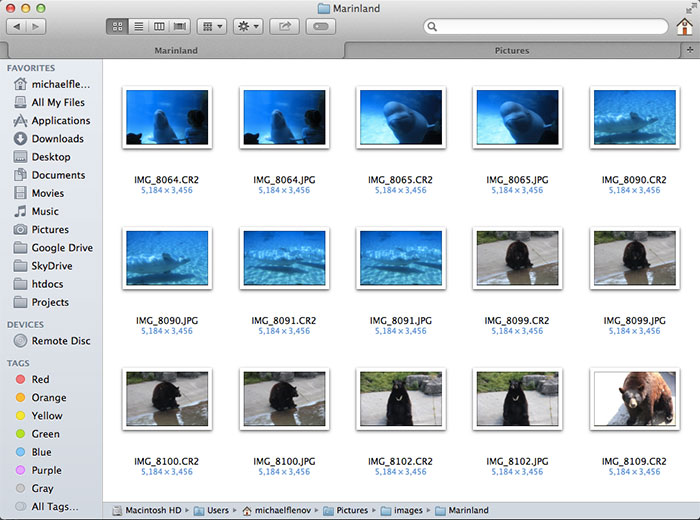Viewport: 700px width, 520px height.
Task: Click the Edit Tags toolbar button
Action: pos(322,27)
